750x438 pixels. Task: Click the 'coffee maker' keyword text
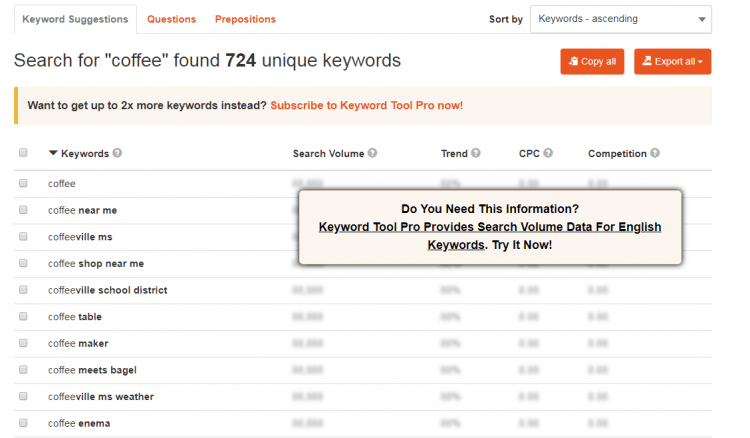pos(78,343)
